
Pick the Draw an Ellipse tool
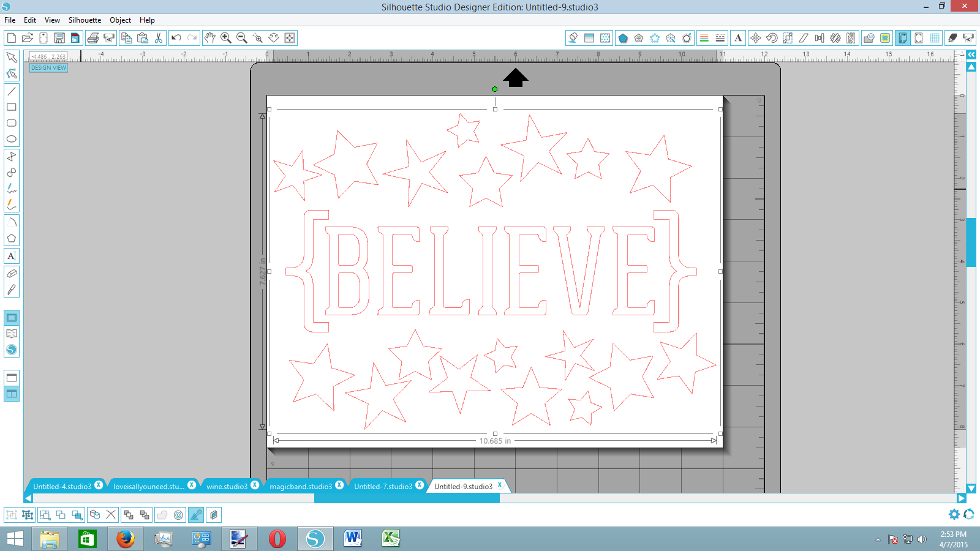(x=11, y=139)
